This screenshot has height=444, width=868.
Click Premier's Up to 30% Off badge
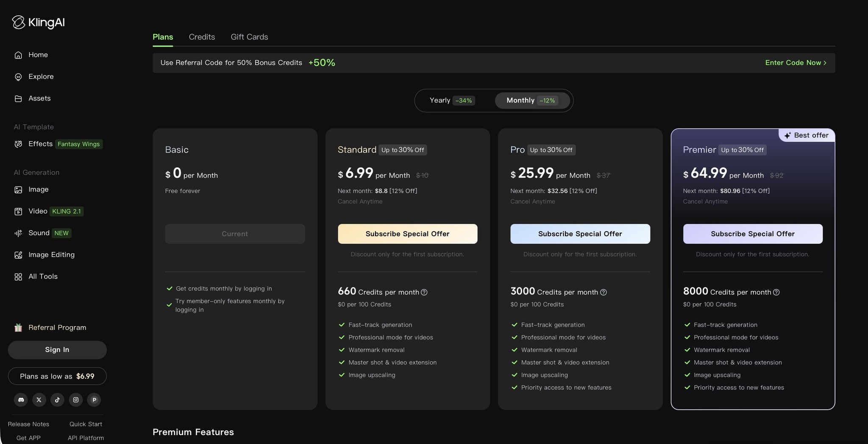pos(743,150)
